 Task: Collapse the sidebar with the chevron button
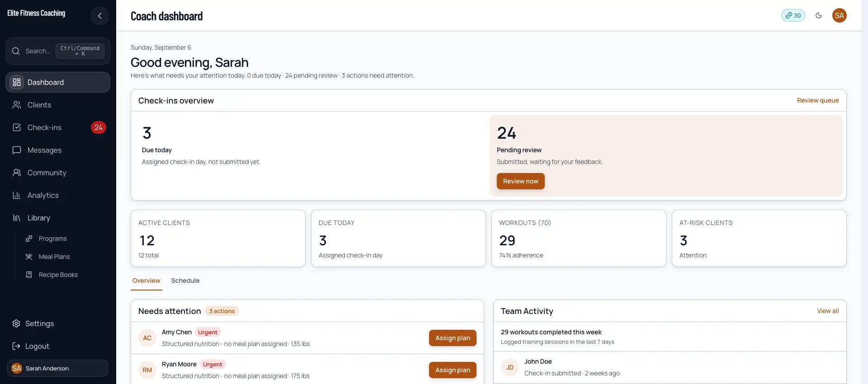tap(100, 16)
